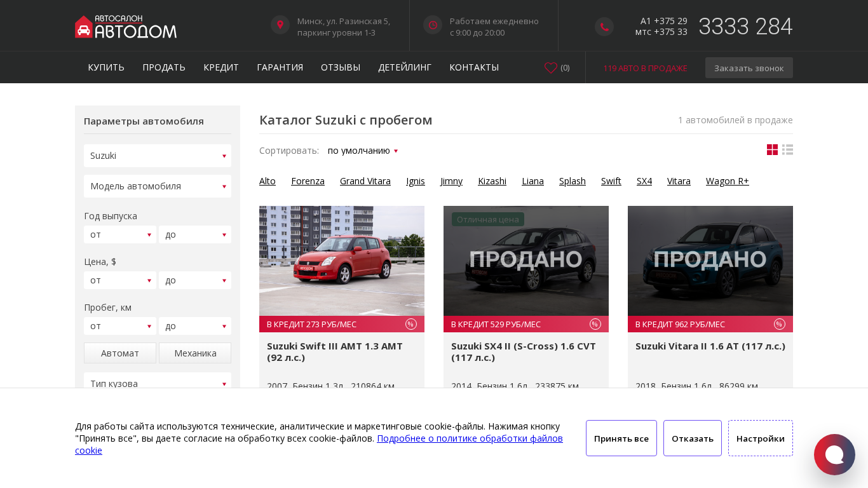868x488 pixels.
Task: Open Модель автомобиля dropdown
Action: pyautogui.click(x=158, y=186)
